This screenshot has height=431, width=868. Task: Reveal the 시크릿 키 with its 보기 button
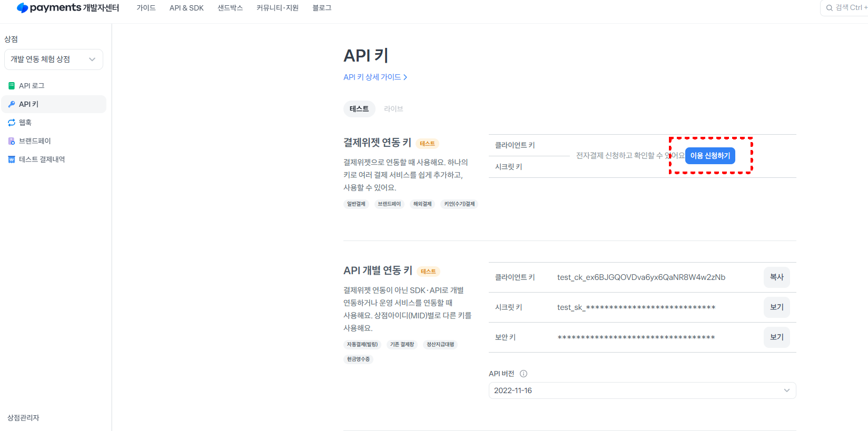(x=777, y=307)
